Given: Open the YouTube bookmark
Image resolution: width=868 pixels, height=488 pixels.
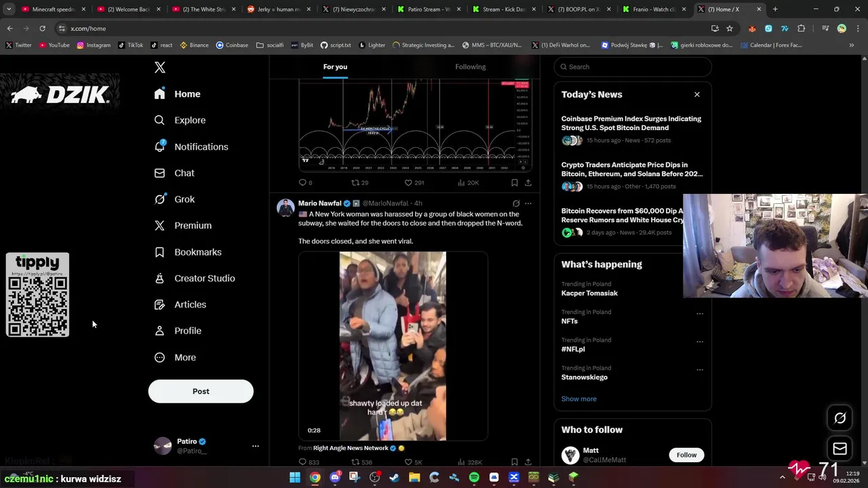Looking at the screenshot, I should [54, 45].
